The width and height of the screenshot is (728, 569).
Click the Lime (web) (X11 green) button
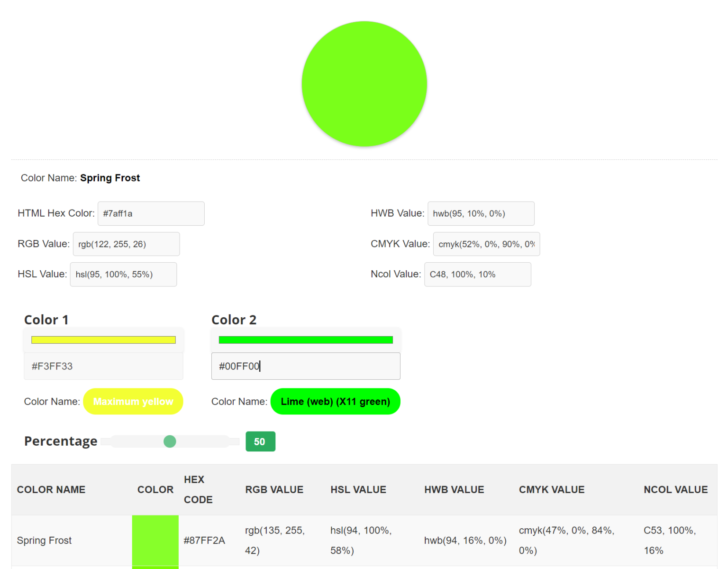click(x=335, y=401)
